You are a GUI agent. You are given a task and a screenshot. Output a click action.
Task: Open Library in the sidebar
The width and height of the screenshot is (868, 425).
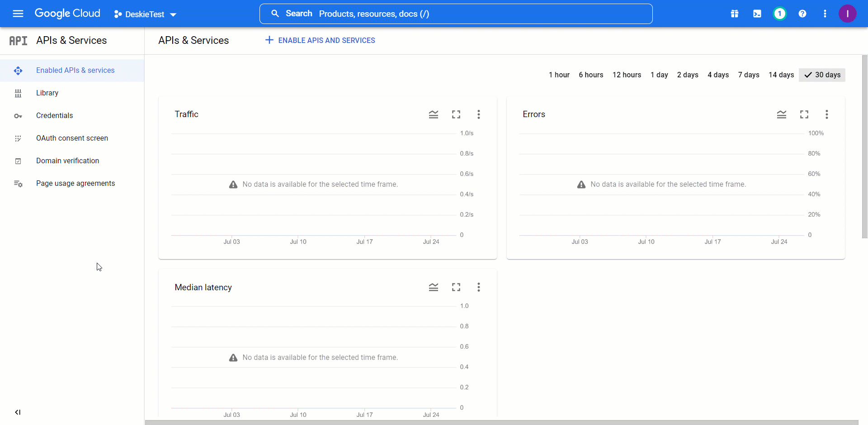click(x=72, y=93)
